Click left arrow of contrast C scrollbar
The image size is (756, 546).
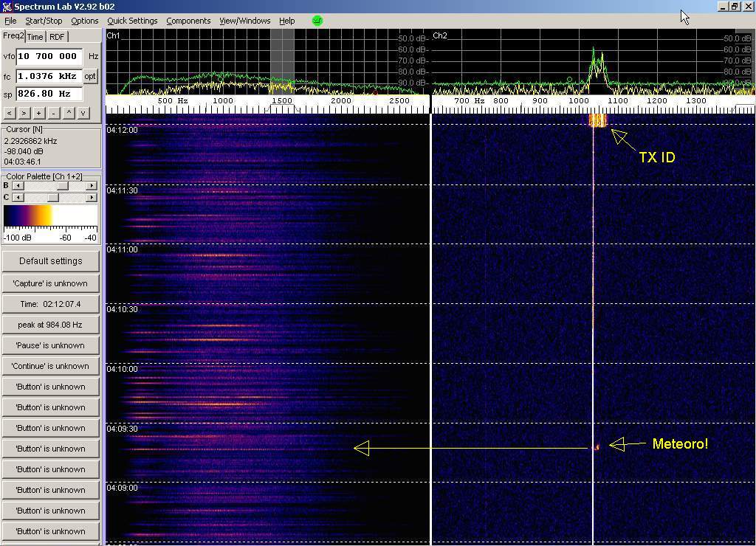click(x=17, y=198)
